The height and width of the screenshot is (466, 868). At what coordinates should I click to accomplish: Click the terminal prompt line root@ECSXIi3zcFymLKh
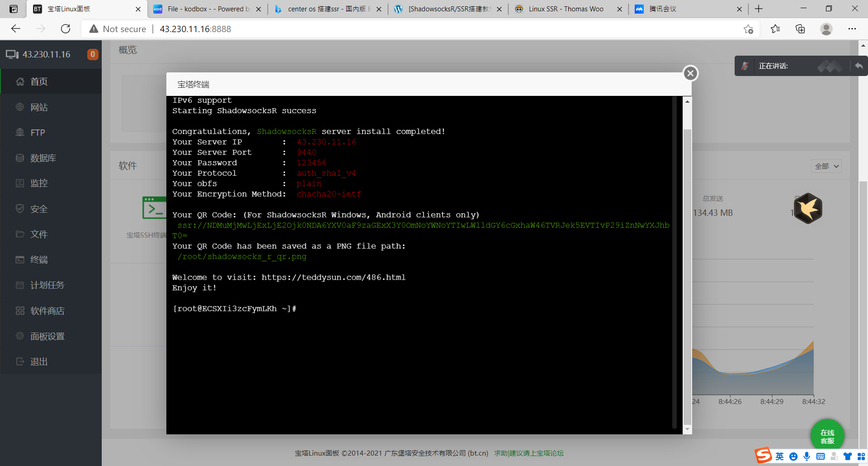234,309
